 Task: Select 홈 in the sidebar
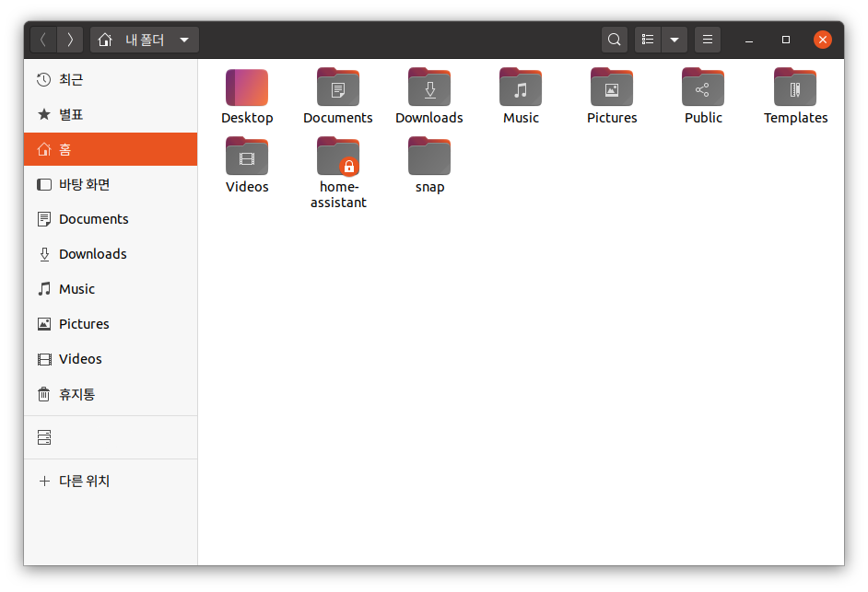pos(111,149)
